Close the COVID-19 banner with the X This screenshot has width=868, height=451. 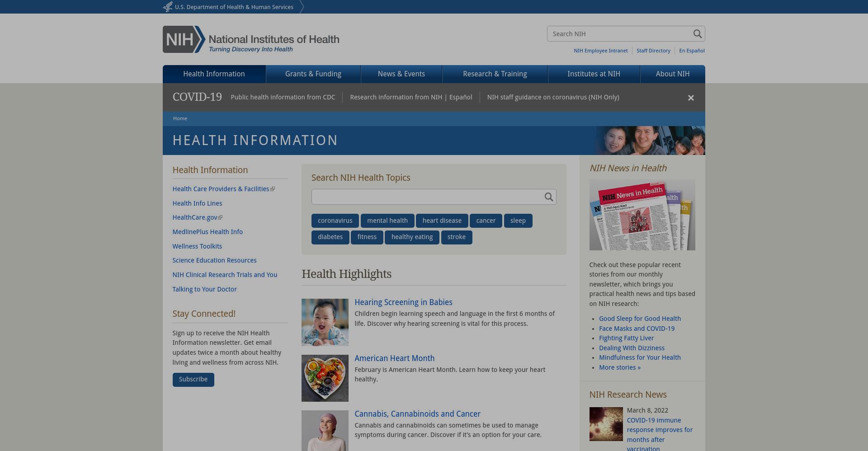coord(691,98)
